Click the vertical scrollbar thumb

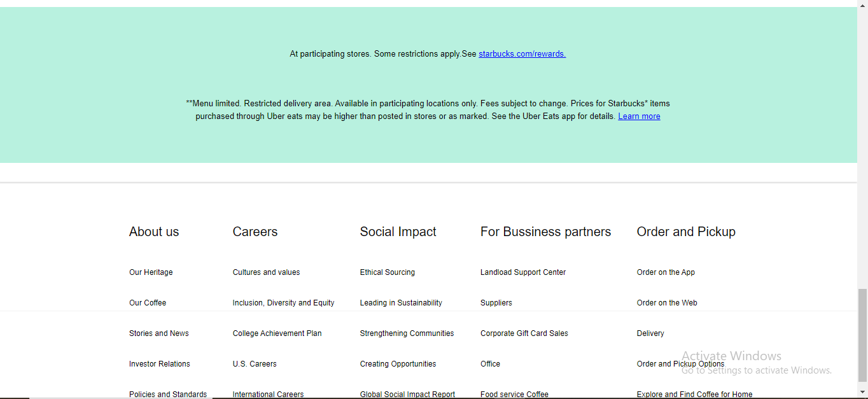point(862,335)
